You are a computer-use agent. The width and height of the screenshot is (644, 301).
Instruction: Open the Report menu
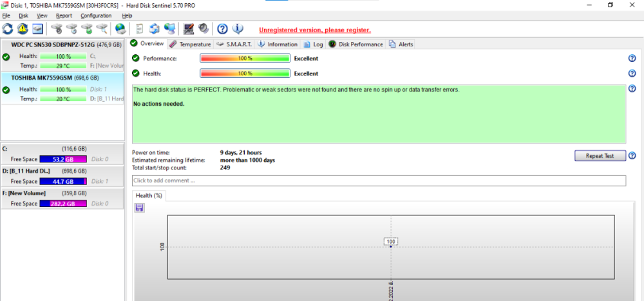64,15
